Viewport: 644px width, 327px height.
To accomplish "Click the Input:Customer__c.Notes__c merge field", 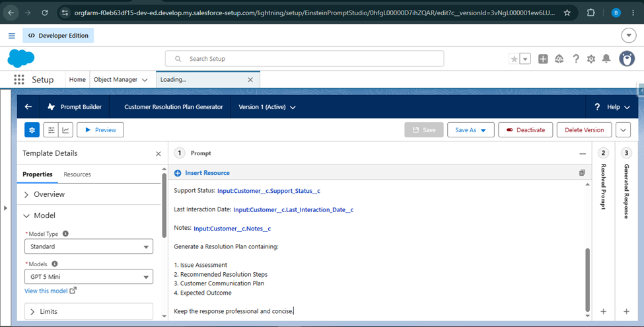I will 232,229.
